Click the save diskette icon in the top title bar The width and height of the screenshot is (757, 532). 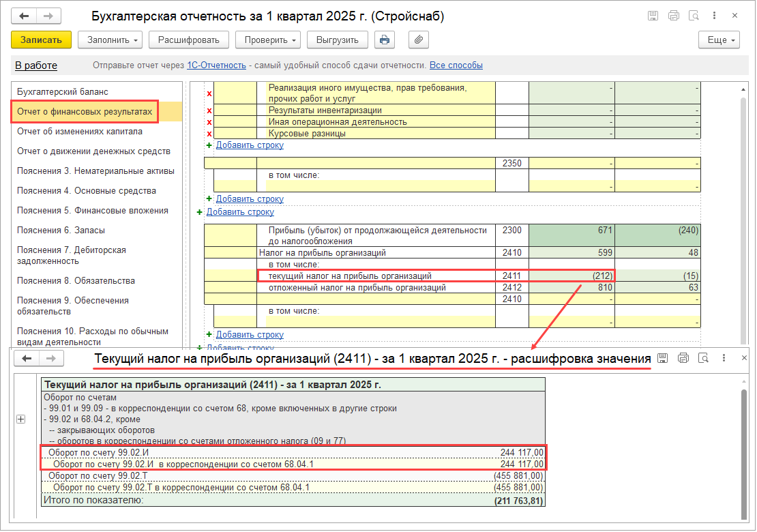pyautogui.click(x=653, y=16)
